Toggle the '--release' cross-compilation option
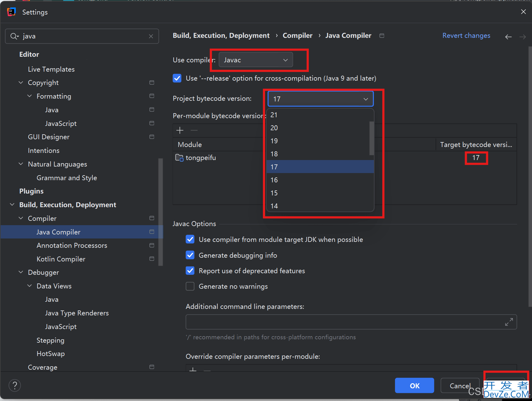This screenshot has height=401, width=532. tap(177, 78)
